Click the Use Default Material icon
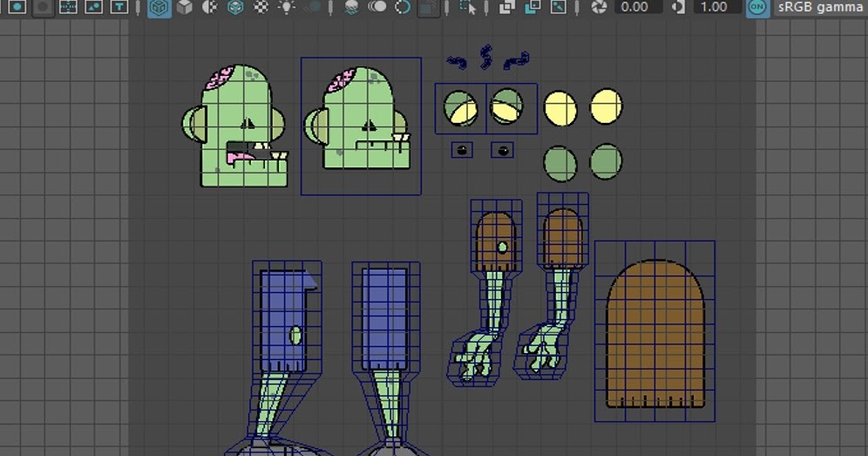The height and width of the screenshot is (456, 868). tap(209, 7)
